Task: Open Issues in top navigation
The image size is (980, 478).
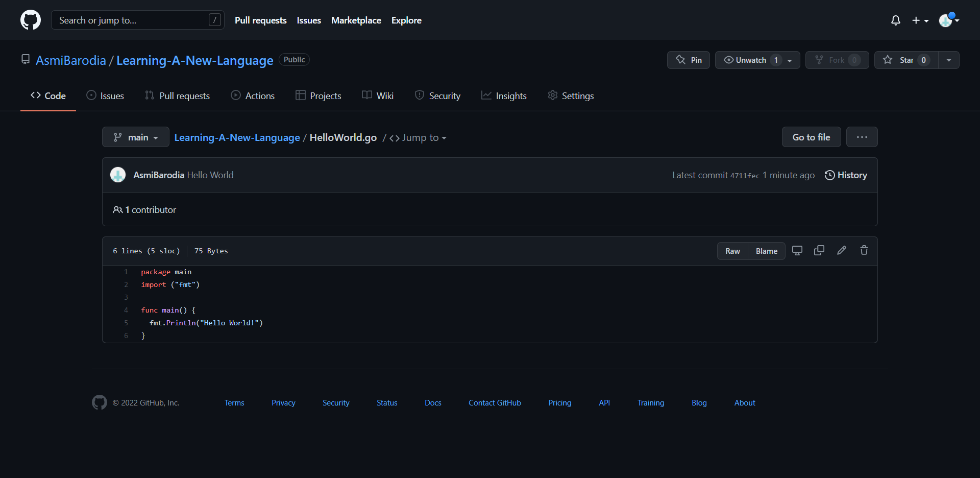Action: coord(309,20)
